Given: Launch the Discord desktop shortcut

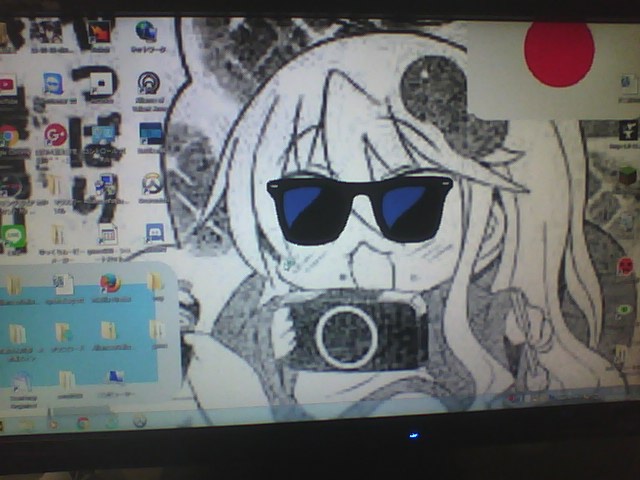Looking at the screenshot, I should (x=155, y=233).
